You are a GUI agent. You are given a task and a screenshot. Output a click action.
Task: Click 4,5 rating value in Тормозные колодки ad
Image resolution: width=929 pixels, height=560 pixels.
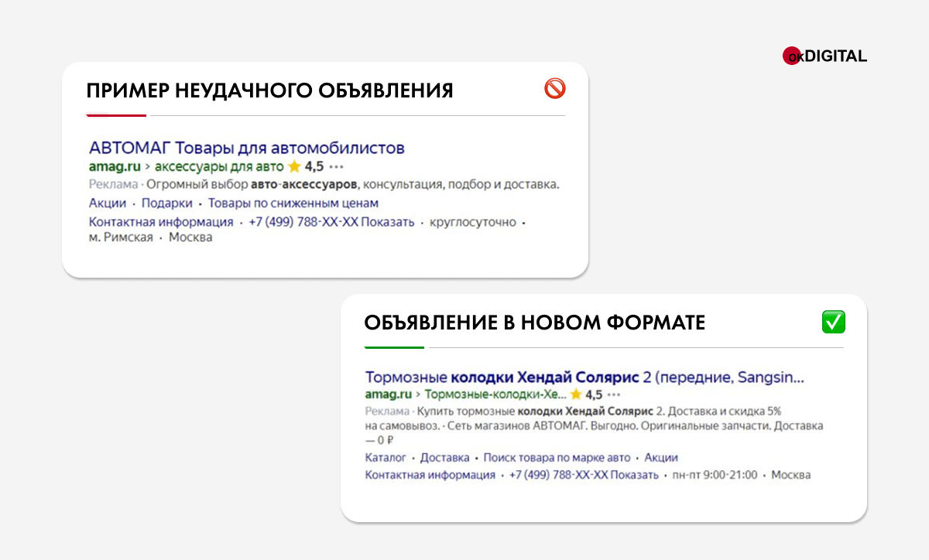pos(594,394)
